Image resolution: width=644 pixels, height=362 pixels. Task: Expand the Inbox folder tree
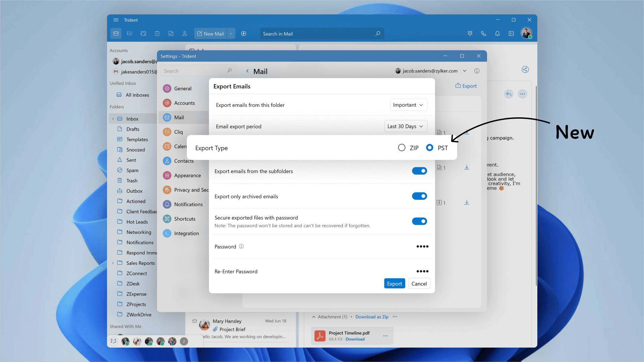point(113,119)
